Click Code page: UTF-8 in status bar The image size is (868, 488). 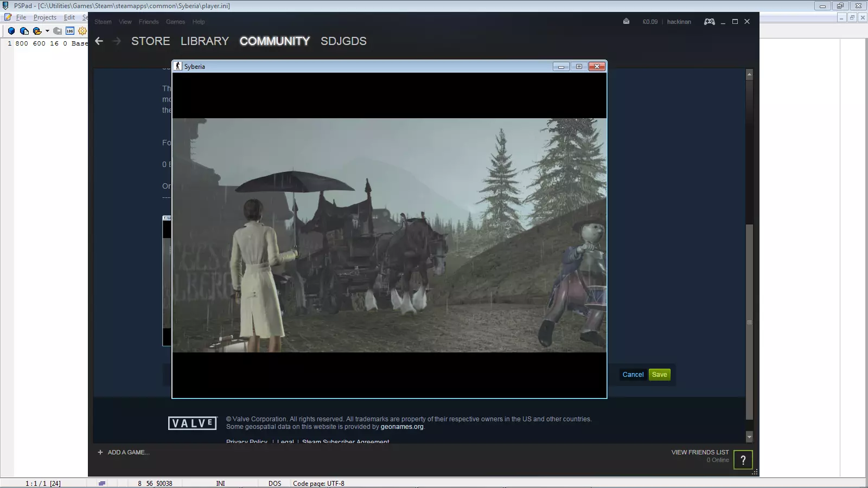318,483
